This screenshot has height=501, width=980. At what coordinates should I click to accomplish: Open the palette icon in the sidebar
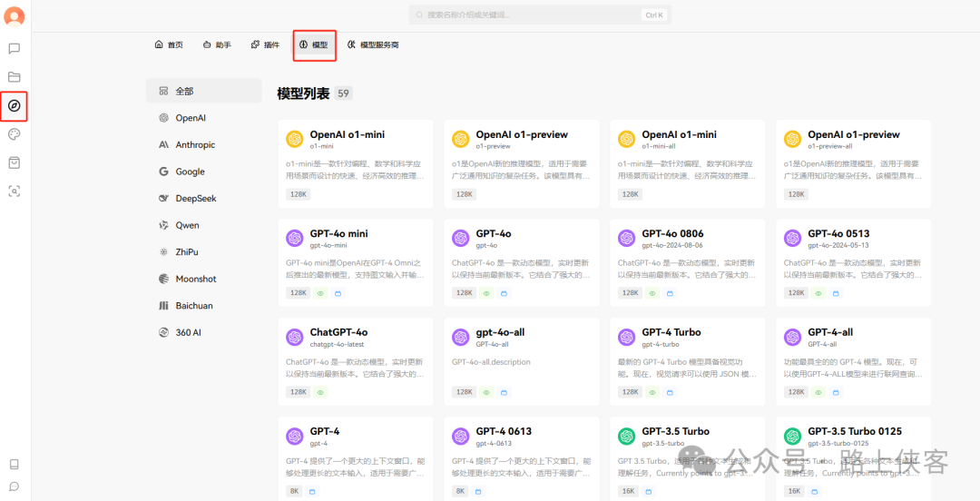[15, 134]
